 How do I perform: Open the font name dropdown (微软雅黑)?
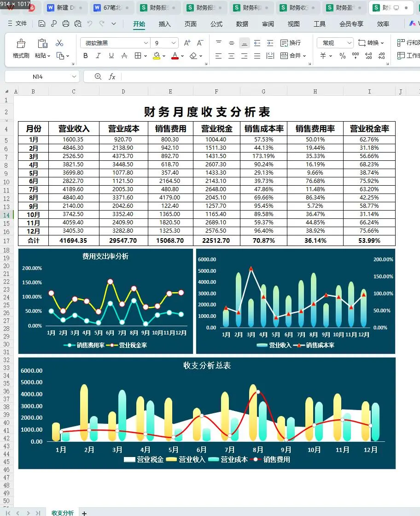(x=146, y=43)
